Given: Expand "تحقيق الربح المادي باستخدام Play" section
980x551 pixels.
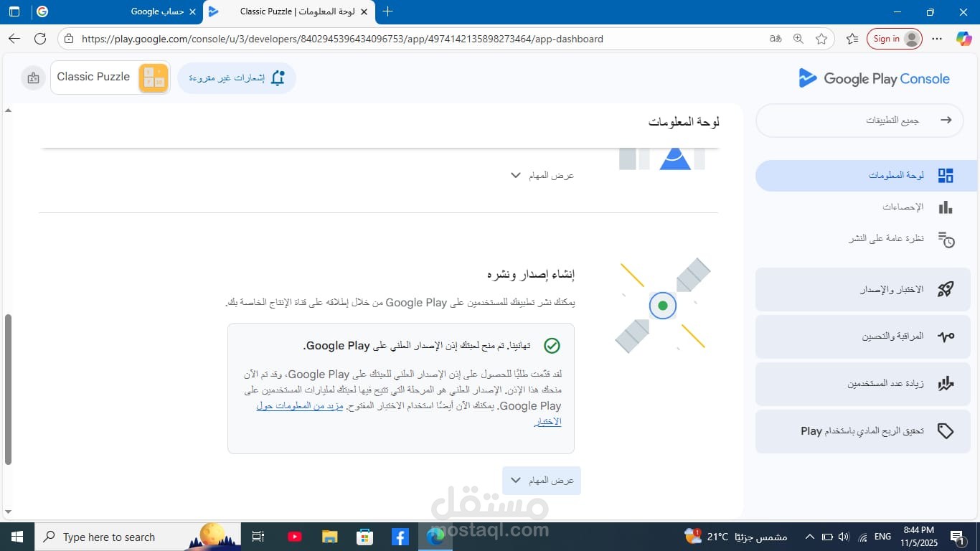Looking at the screenshot, I should [x=863, y=431].
